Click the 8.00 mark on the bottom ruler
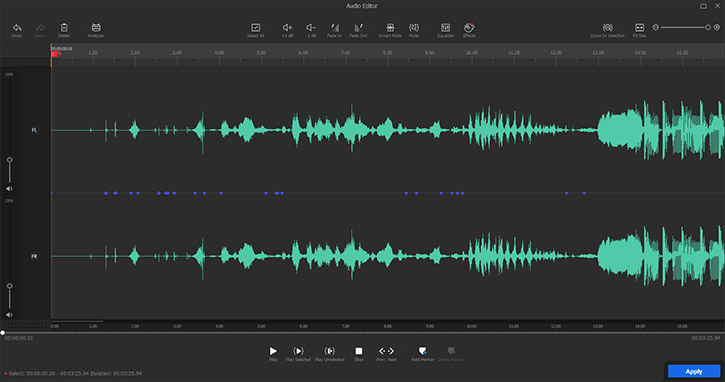725x382 pixels. pos(387,327)
